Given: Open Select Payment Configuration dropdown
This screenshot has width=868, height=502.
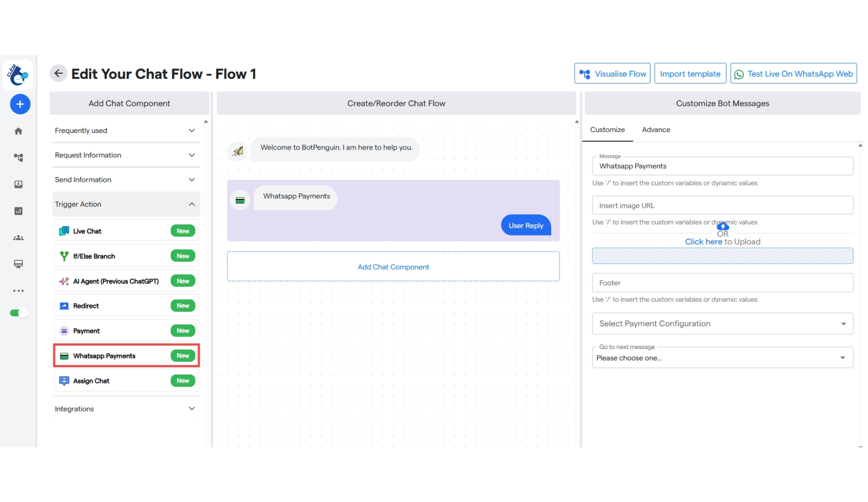Looking at the screenshot, I should pyautogui.click(x=722, y=324).
